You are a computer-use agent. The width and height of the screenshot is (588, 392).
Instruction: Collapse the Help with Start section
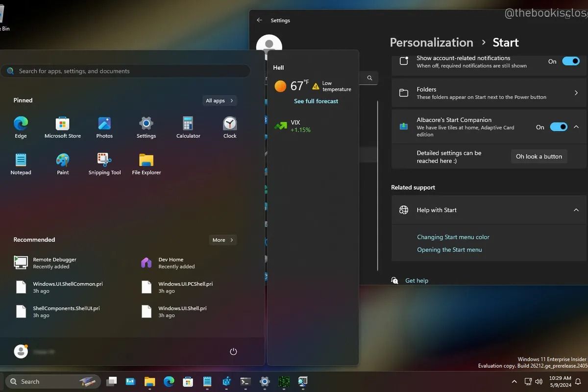(576, 210)
